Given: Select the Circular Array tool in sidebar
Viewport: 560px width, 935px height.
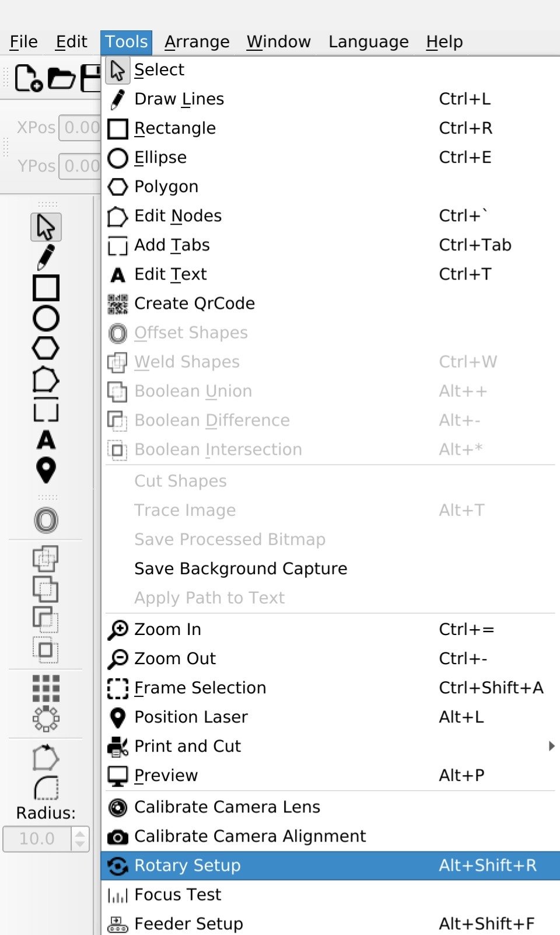Looking at the screenshot, I should 46,719.
